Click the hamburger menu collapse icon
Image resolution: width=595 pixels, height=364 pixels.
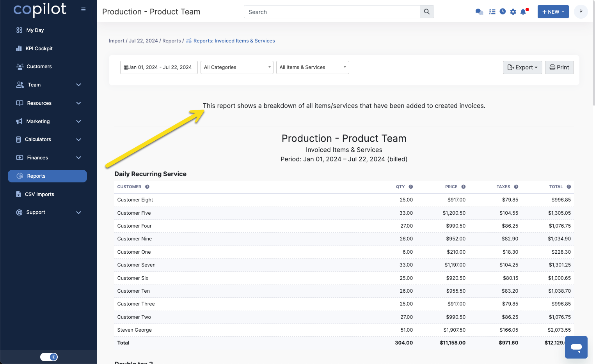[83, 9]
